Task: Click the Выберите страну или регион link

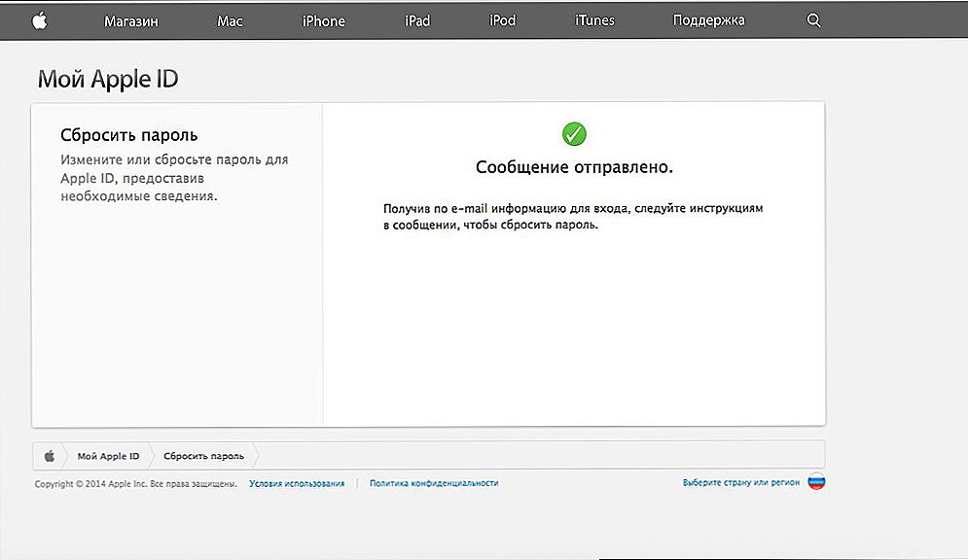Action: (740, 482)
